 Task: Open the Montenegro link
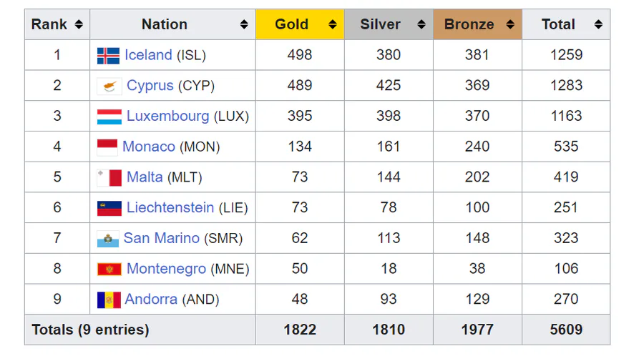(x=166, y=269)
